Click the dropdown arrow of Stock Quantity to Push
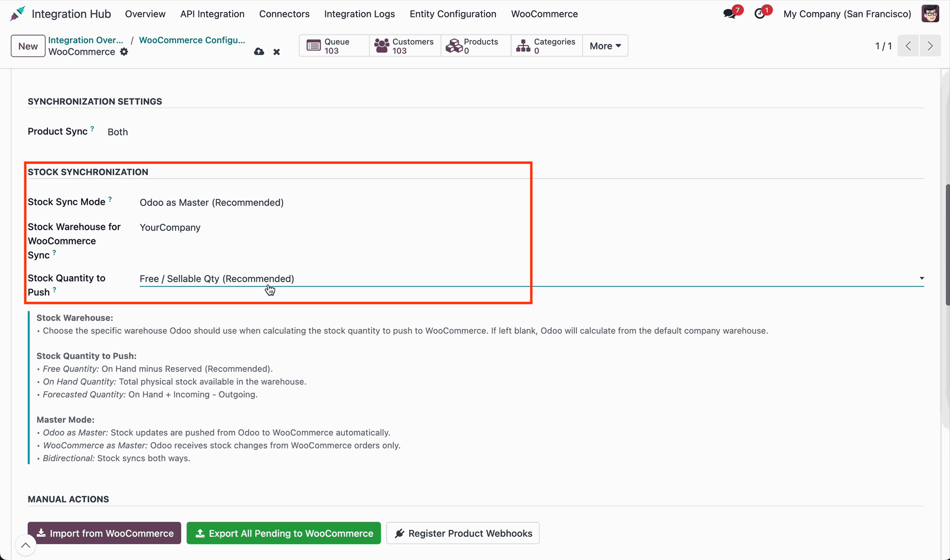The height and width of the screenshot is (560, 950). (x=921, y=279)
